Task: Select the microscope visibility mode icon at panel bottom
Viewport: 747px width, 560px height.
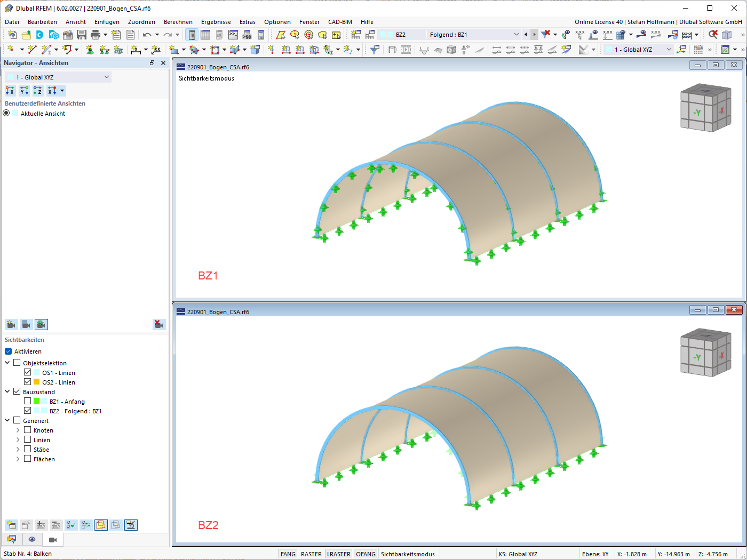Action: [131, 525]
